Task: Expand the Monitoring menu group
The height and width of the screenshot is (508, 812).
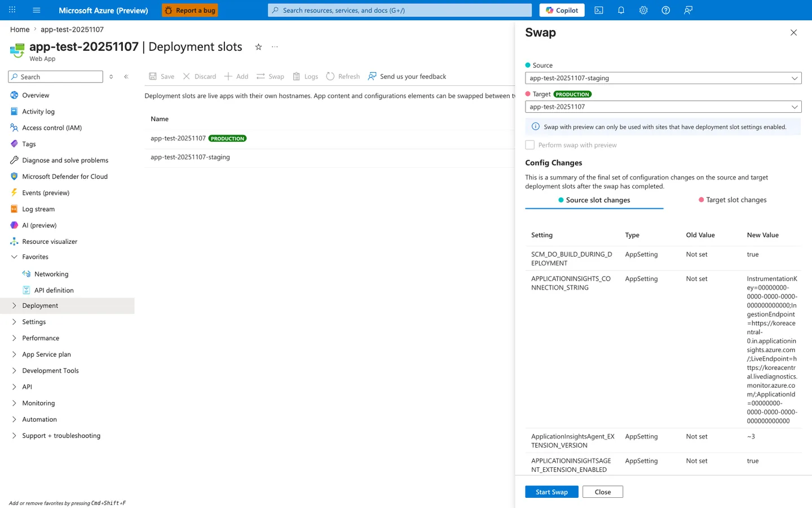Action: pyautogui.click(x=68, y=403)
